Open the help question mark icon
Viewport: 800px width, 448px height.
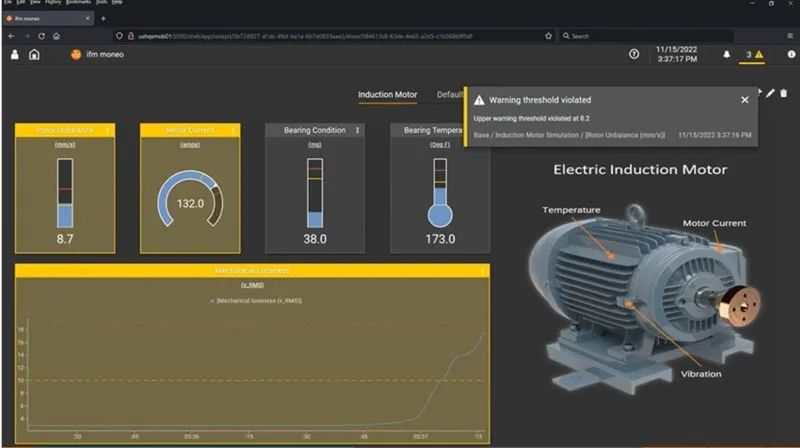634,55
